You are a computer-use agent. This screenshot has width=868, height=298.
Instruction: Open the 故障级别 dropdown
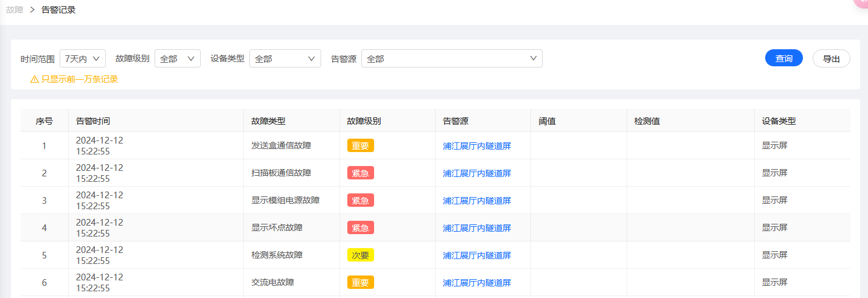178,58
